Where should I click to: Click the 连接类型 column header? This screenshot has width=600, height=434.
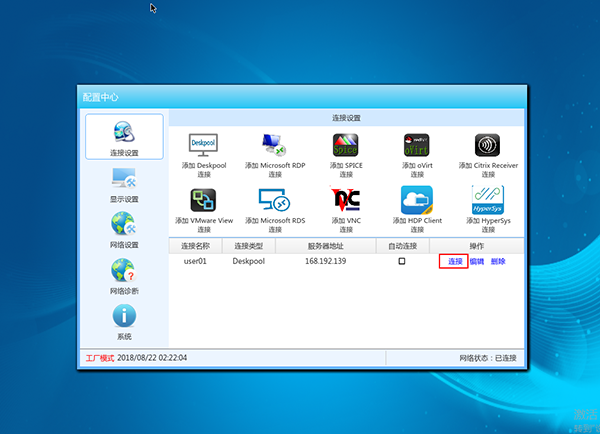[x=249, y=246]
